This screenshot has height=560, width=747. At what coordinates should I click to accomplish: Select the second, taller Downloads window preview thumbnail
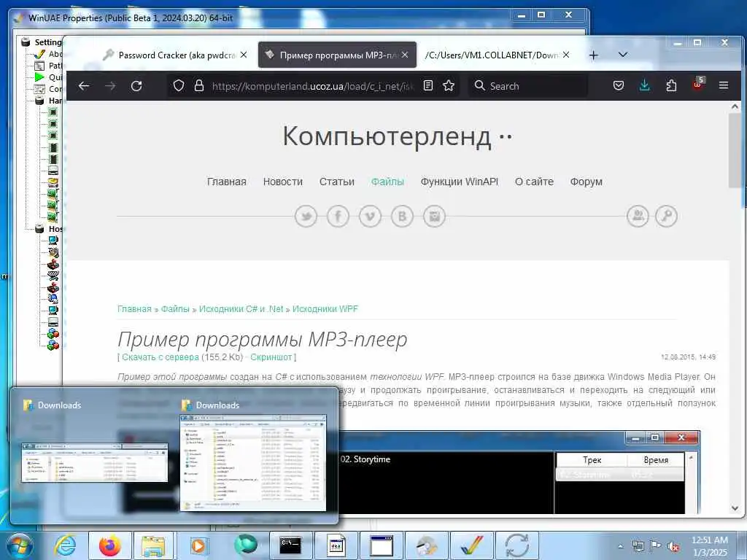pos(253,463)
